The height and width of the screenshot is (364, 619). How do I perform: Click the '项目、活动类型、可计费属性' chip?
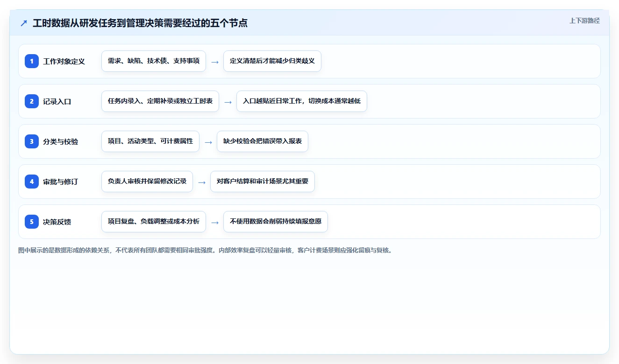tap(150, 141)
